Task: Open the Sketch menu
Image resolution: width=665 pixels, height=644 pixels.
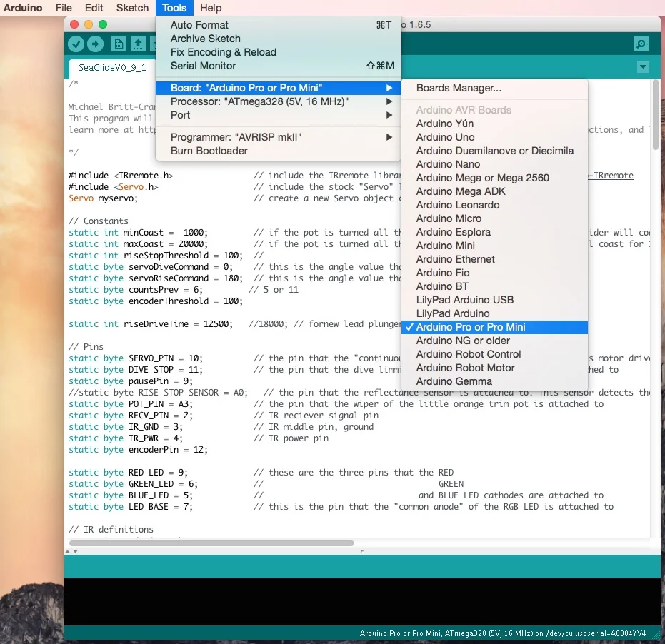Action: pos(132,8)
